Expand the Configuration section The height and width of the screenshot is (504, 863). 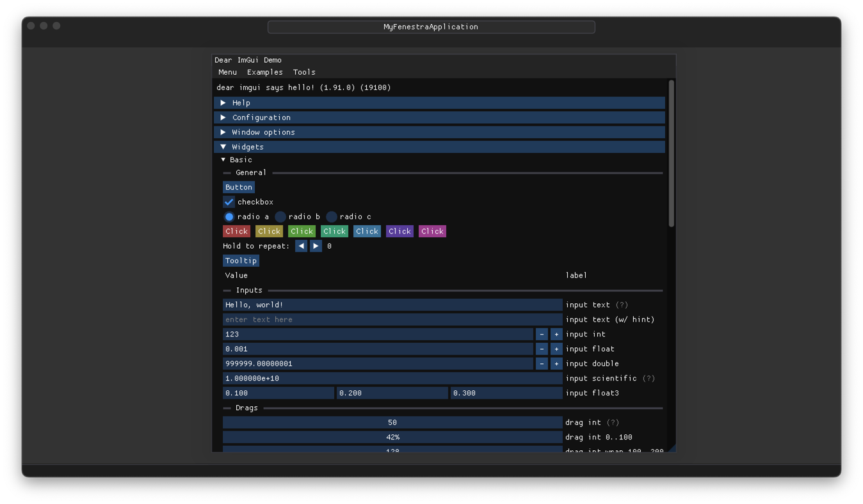[439, 117]
